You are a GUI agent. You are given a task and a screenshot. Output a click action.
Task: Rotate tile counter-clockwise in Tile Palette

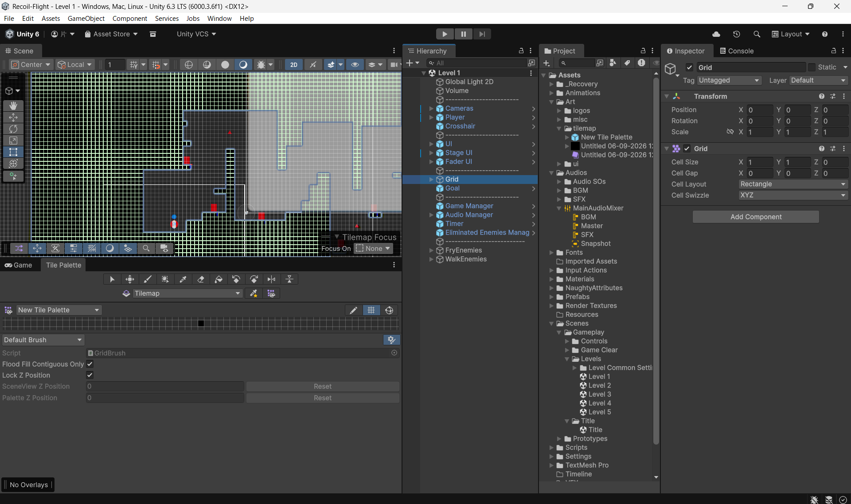(236, 279)
